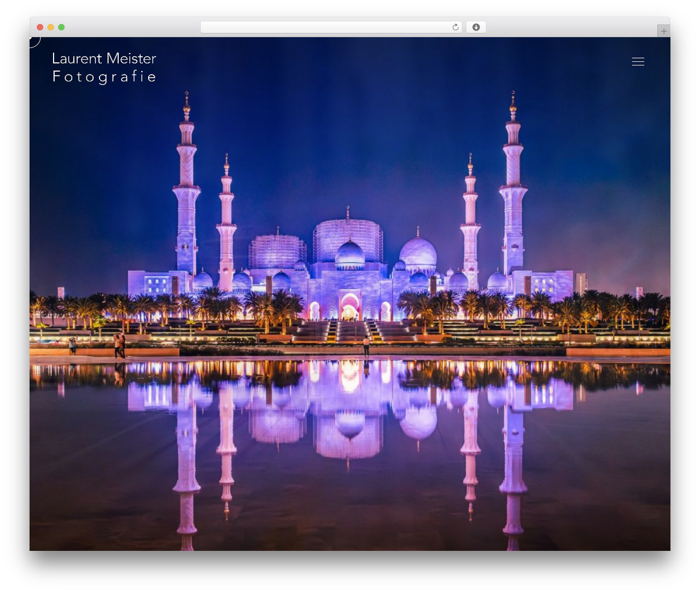Reload the page with the refresh icon

click(x=456, y=27)
